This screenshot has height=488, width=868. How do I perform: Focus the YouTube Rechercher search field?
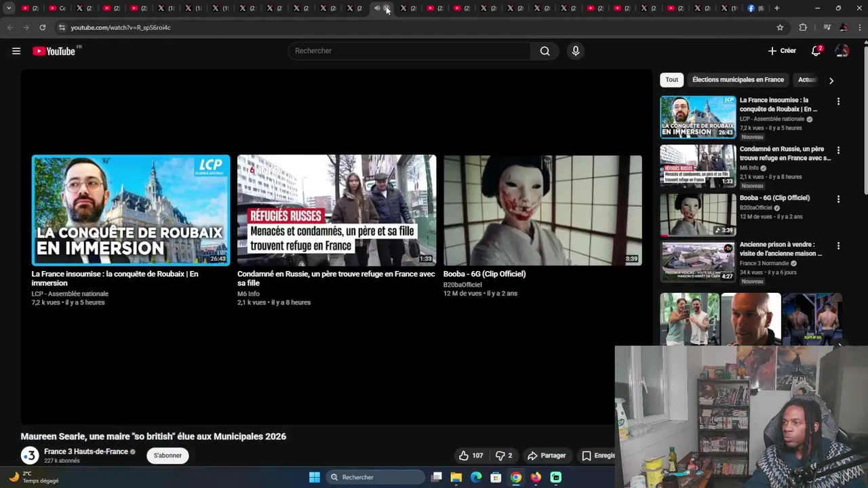tap(410, 51)
